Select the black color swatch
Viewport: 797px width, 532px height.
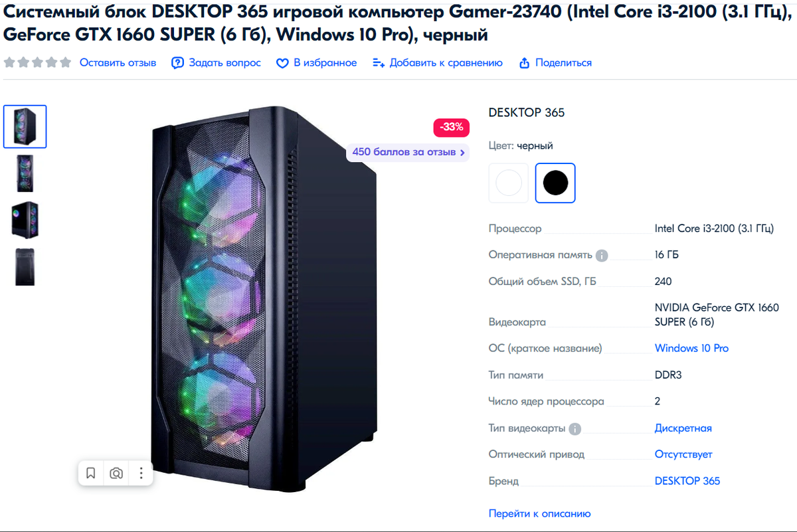(x=555, y=183)
